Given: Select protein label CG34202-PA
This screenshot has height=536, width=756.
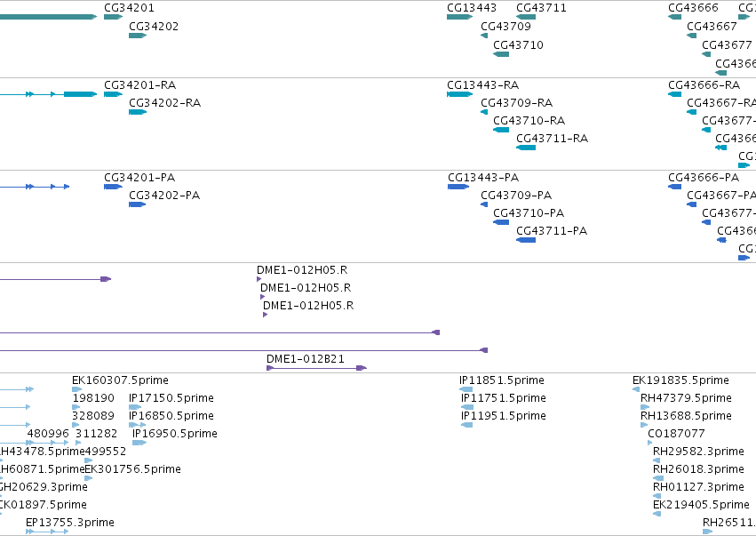Looking at the screenshot, I should [164, 196].
